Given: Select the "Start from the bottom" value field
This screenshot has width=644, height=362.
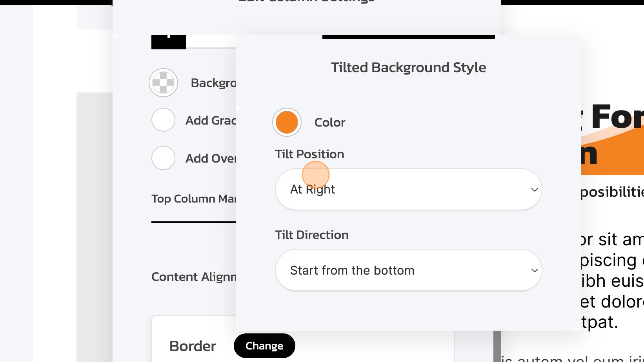Looking at the screenshot, I should pos(352,270).
